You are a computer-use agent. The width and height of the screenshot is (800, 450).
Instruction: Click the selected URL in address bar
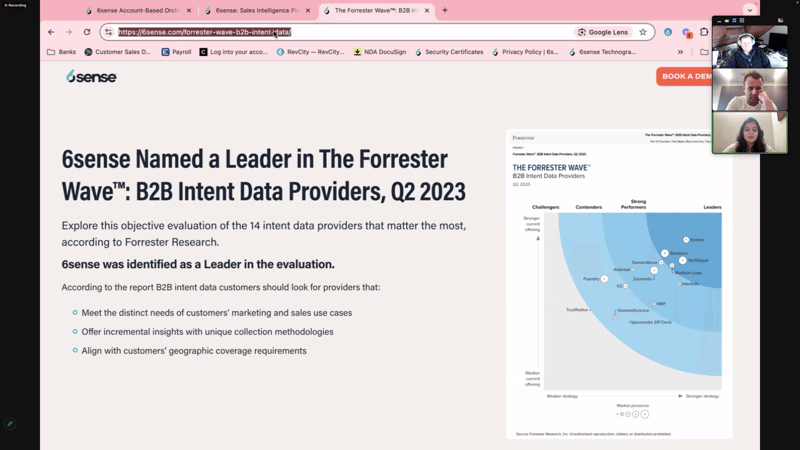tap(205, 32)
